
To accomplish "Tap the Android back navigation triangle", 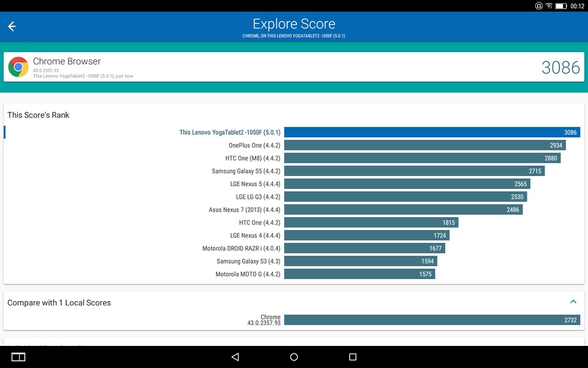I will [235, 357].
